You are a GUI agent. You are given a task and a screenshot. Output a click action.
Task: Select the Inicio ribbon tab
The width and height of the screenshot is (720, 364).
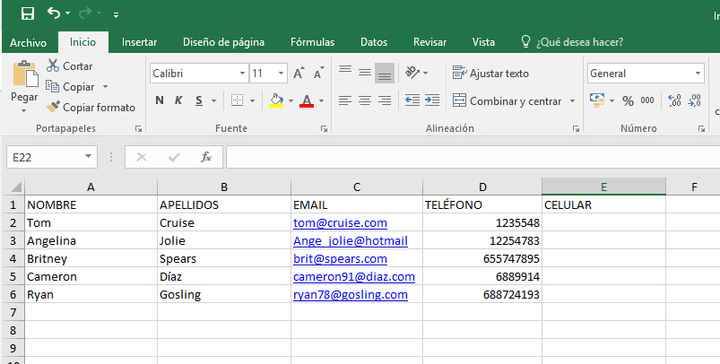point(83,42)
